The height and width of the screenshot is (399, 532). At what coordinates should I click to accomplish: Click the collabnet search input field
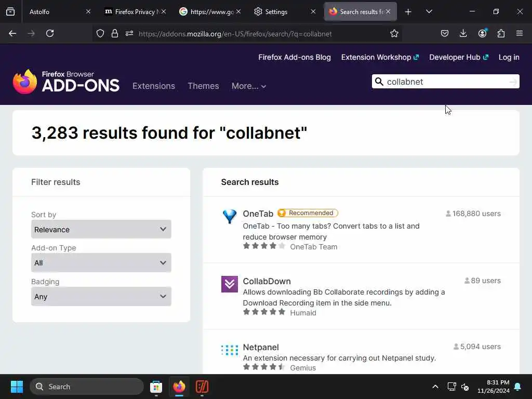coord(445,82)
